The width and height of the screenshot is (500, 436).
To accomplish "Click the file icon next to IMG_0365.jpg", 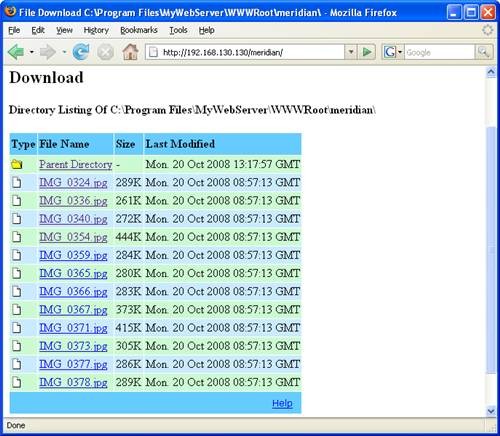I will 17,273.
